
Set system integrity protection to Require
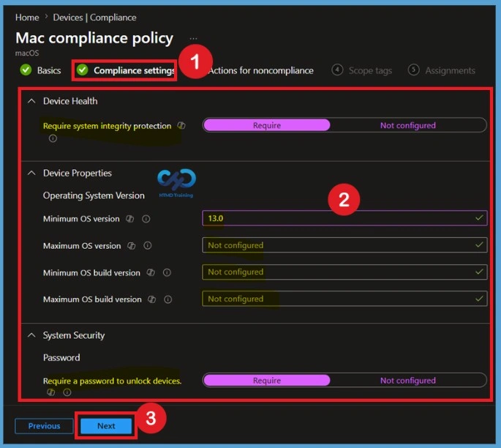[x=267, y=125]
